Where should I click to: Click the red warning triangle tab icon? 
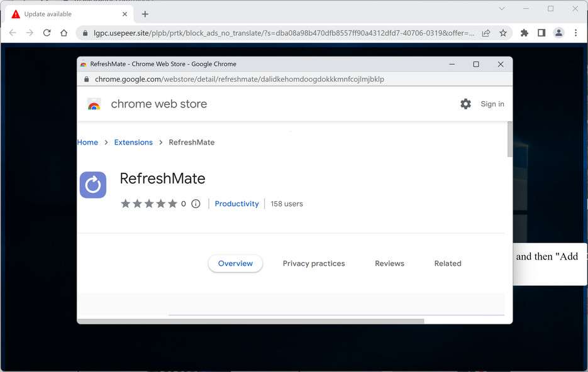16,14
